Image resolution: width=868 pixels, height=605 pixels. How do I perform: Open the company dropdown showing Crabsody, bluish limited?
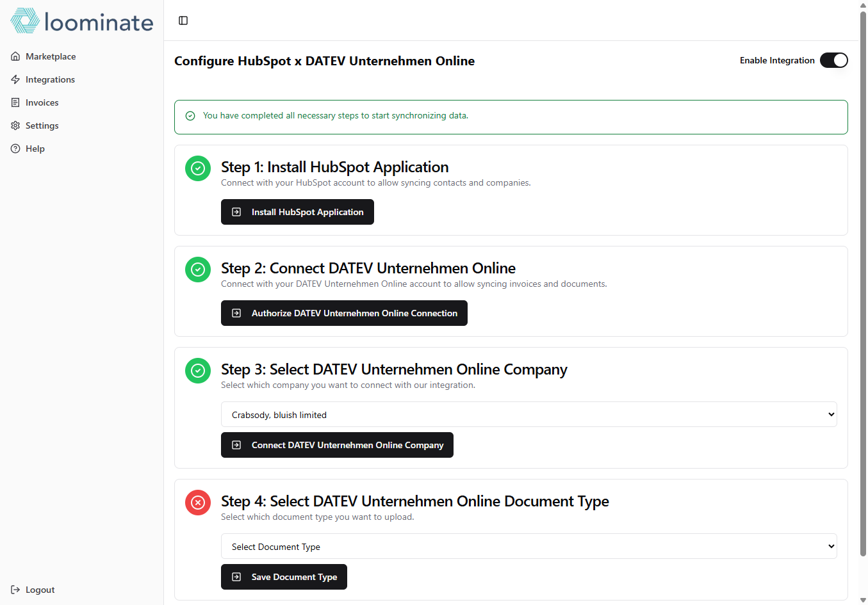[529, 414]
